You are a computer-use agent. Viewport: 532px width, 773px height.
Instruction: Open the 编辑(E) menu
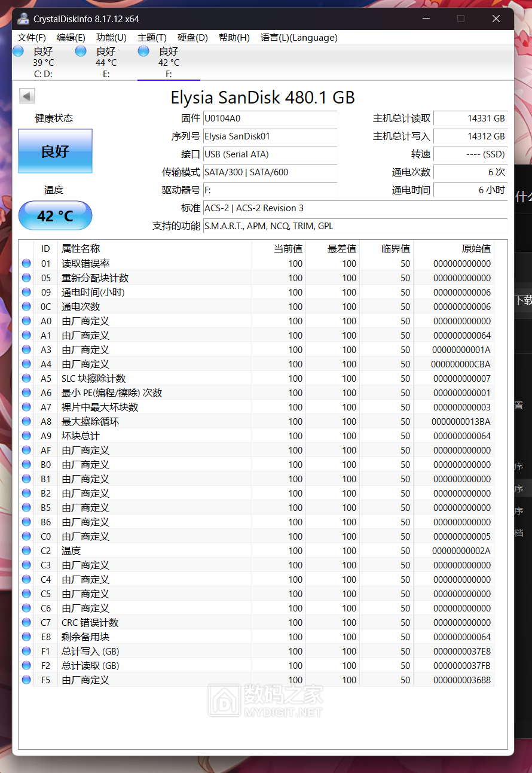[71, 38]
